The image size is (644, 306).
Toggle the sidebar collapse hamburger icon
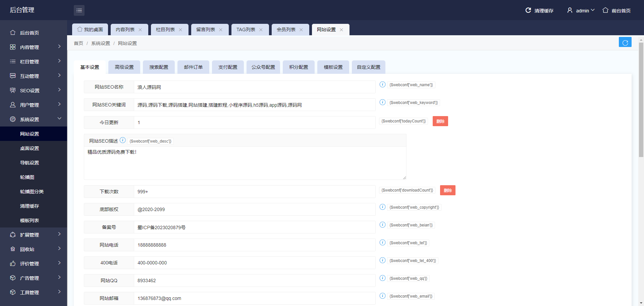pyautogui.click(x=79, y=10)
